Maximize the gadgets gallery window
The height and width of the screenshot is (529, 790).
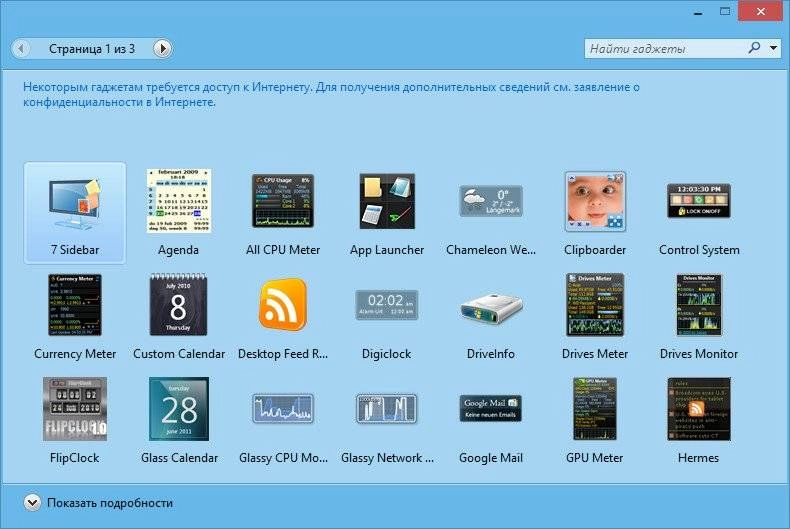coord(725,12)
